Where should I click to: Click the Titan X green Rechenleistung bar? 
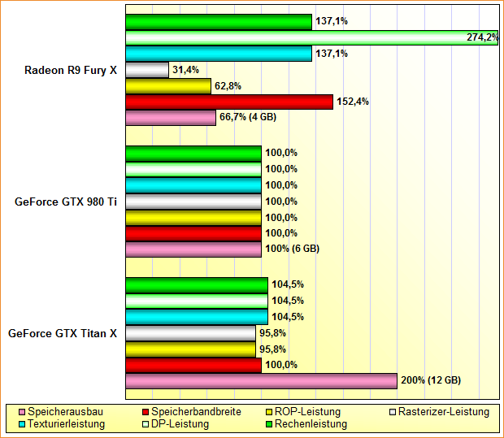click(197, 285)
